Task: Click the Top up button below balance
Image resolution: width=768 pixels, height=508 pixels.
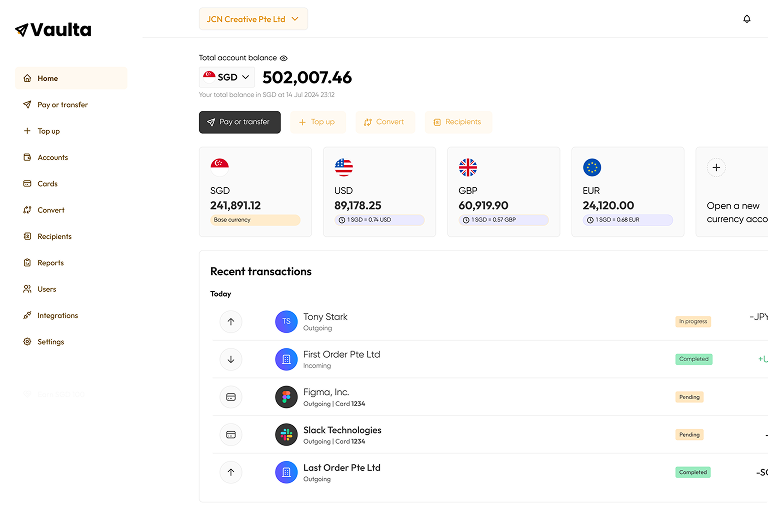Action: (x=318, y=122)
